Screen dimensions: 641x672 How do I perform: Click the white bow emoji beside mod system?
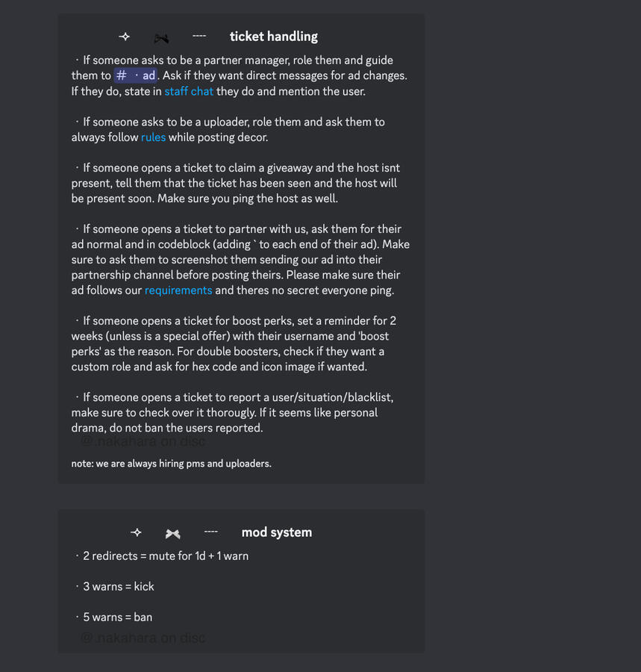[172, 533]
